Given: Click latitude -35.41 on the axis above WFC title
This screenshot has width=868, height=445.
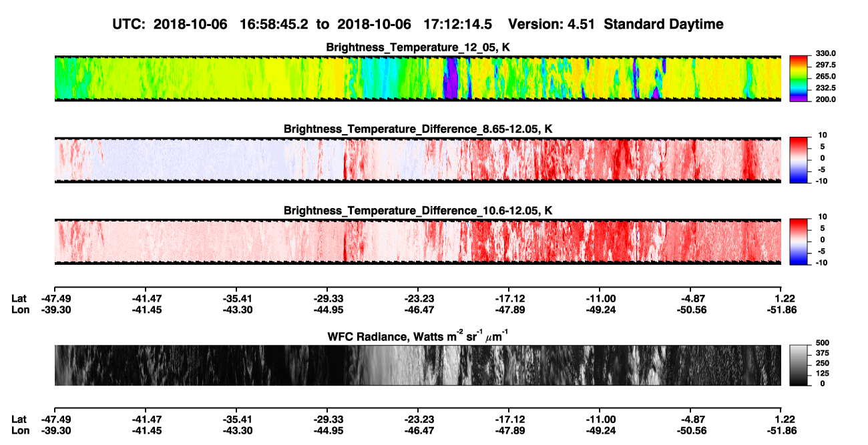Looking at the screenshot, I should point(236,298).
